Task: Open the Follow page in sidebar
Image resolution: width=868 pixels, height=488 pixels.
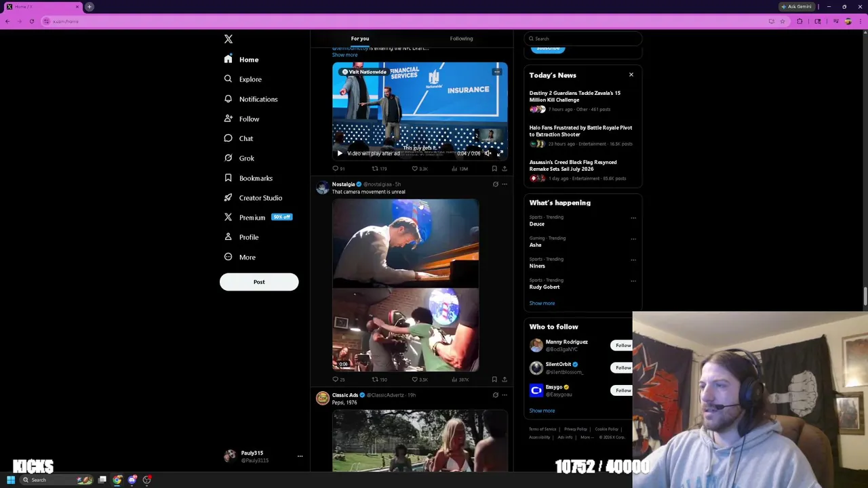Action: [241, 119]
